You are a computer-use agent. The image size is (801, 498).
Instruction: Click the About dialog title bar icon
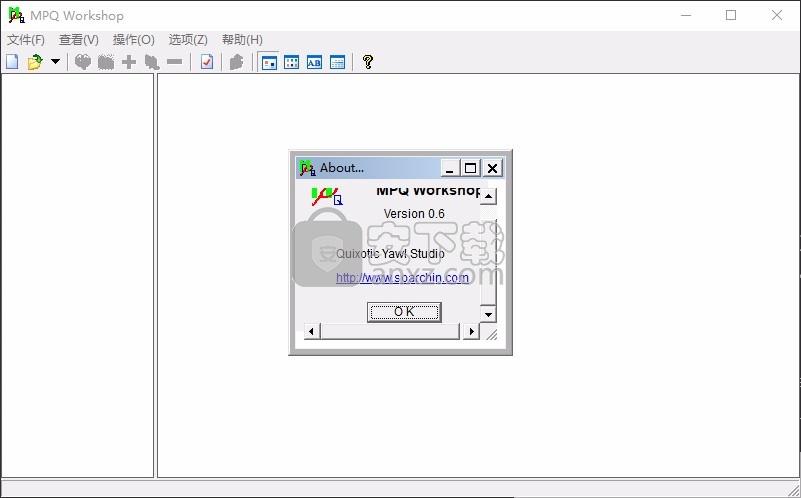pyautogui.click(x=307, y=168)
